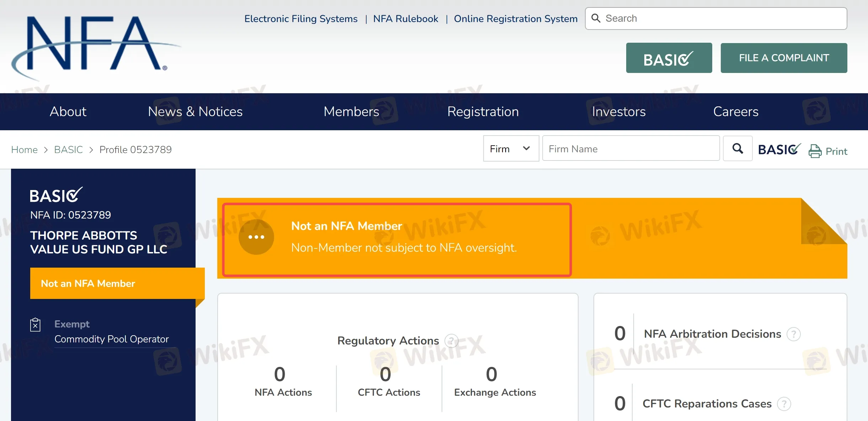This screenshot has width=868, height=421.
Task: Open the About menu
Action: tap(68, 112)
